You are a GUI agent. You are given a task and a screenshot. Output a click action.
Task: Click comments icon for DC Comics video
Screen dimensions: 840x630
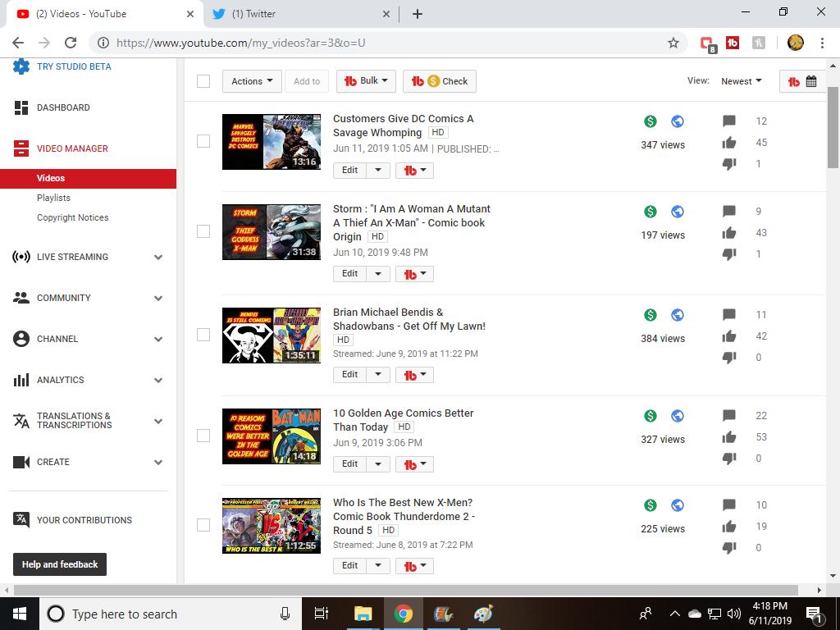[x=729, y=121]
